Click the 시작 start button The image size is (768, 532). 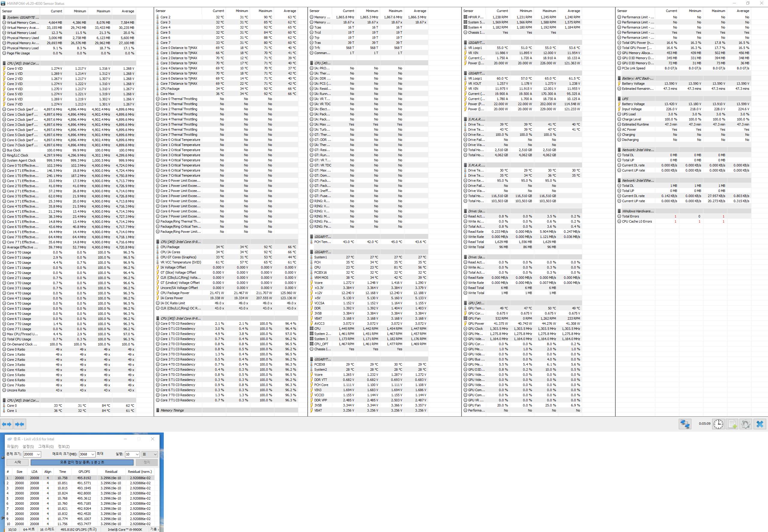click(x=18, y=462)
